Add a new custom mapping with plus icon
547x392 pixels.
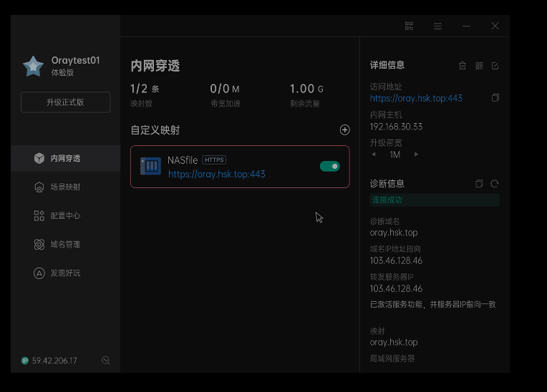point(344,130)
